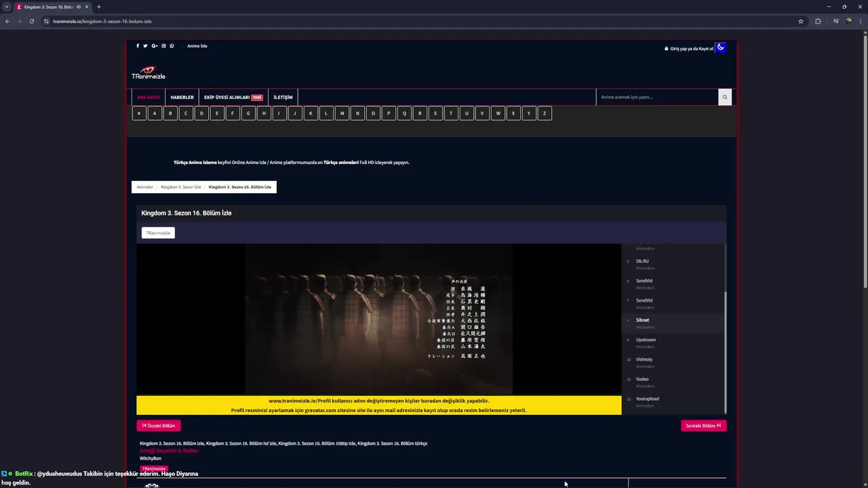868x488 pixels.
Task: Click Kingdom 3. Sezon İzle breadcrumb
Action: coord(181,187)
